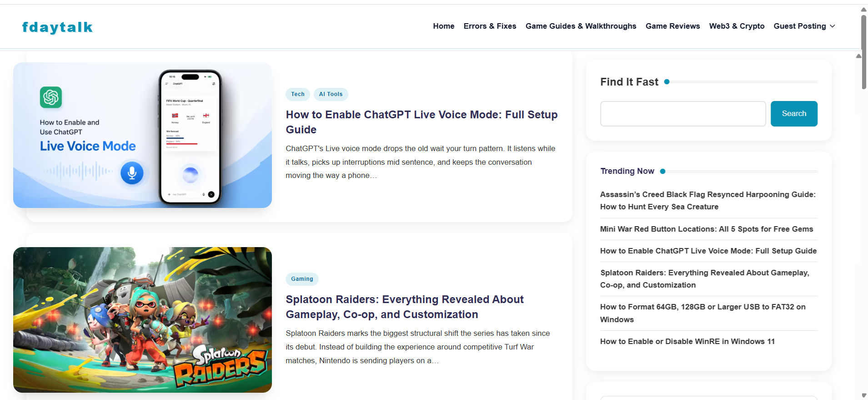Select the Gaming category tag
This screenshot has height=400, width=868.
point(302,279)
